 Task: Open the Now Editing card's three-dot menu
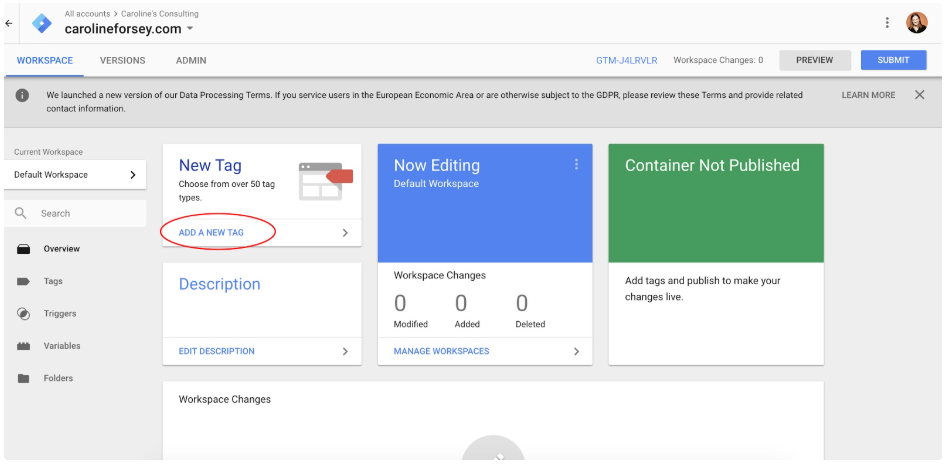(576, 164)
